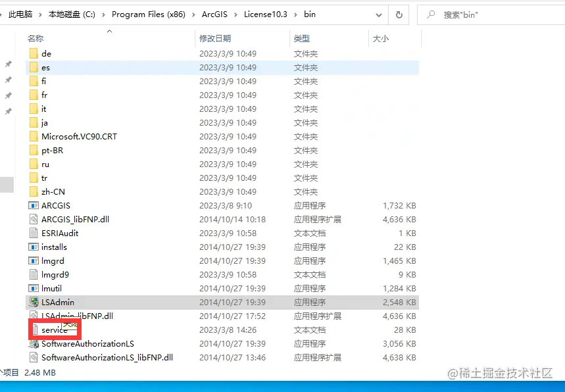Viewport: 565px width, 392px height.
Task: Click the SoftwareAuthorizationLS_libFNP.dll file icon
Action: (x=34, y=357)
